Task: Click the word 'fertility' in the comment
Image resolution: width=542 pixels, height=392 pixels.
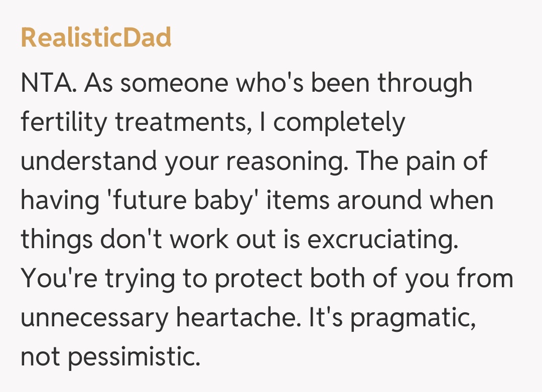Action: pyautogui.click(x=64, y=122)
